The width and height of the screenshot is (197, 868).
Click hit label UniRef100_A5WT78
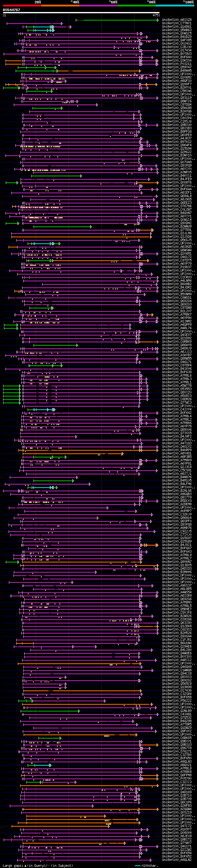pyautogui.click(x=177, y=386)
